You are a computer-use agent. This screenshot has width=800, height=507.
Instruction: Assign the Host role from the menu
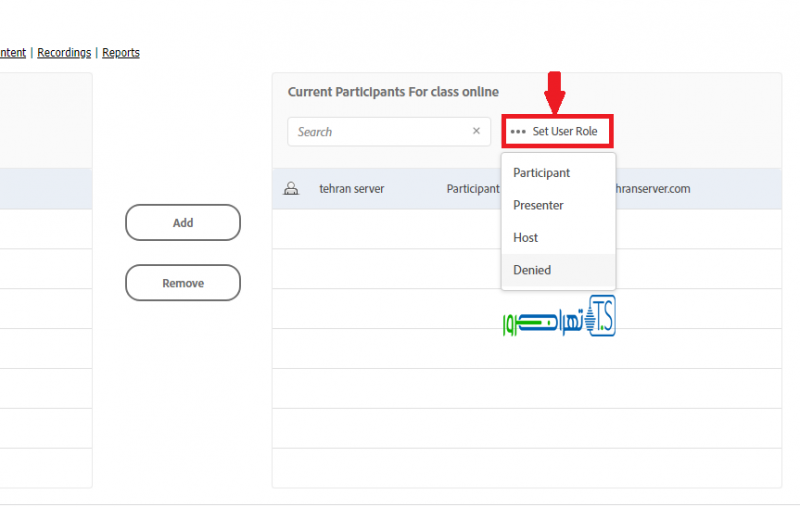pos(526,237)
